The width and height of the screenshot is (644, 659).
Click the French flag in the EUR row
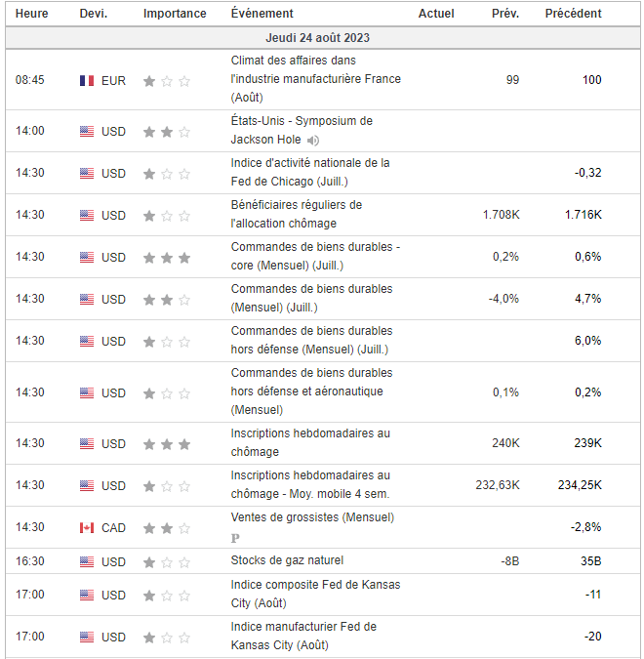87,80
